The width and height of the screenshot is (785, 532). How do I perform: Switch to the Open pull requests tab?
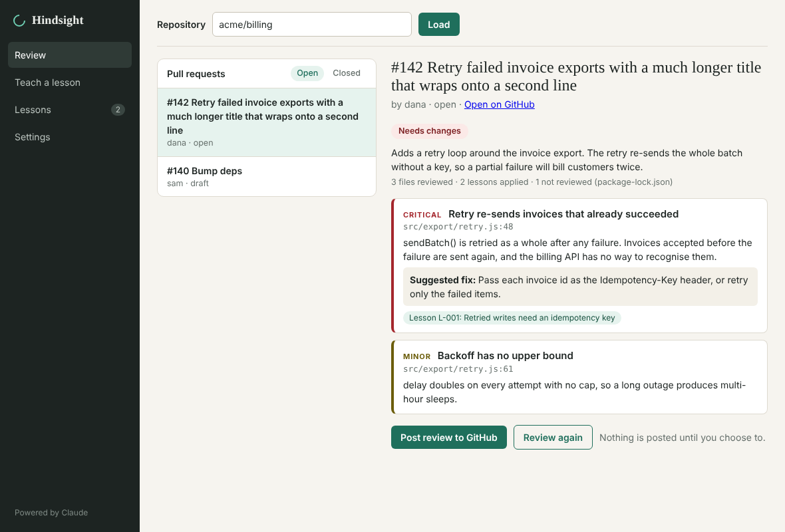[307, 73]
